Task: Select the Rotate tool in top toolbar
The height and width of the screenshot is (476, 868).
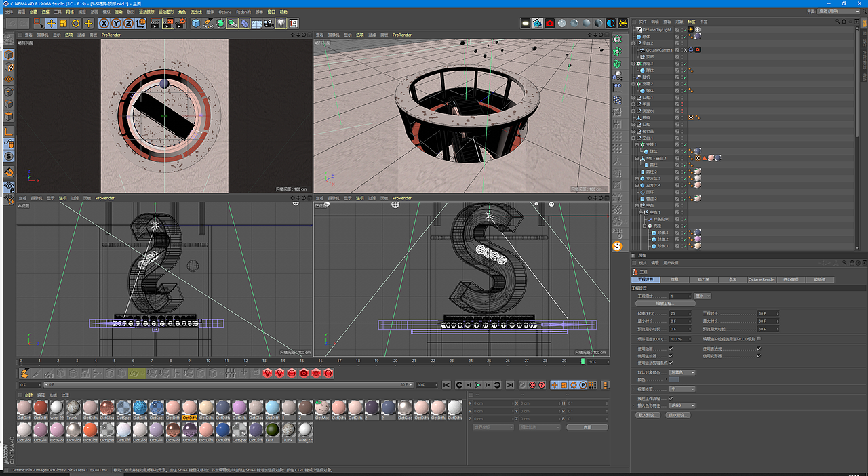Action: [76, 23]
